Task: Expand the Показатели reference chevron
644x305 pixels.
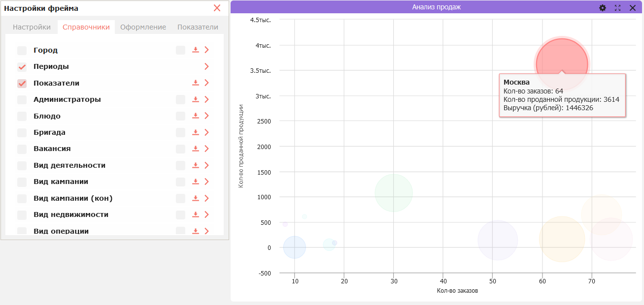Action: (206, 83)
